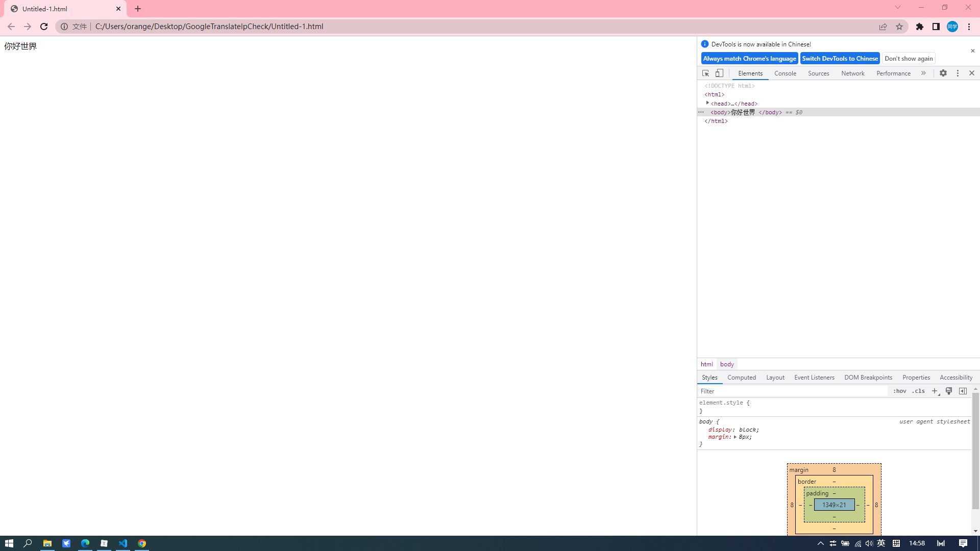
Task: Toggle the .cls class editor
Action: coord(918,391)
